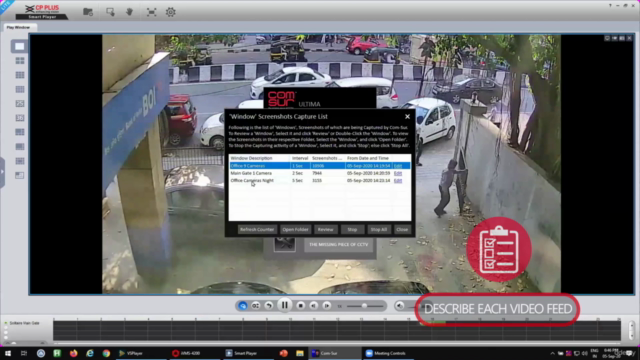Select the 25-window layout icon
The width and height of the screenshot is (640, 360).
pyautogui.click(x=20, y=104)
